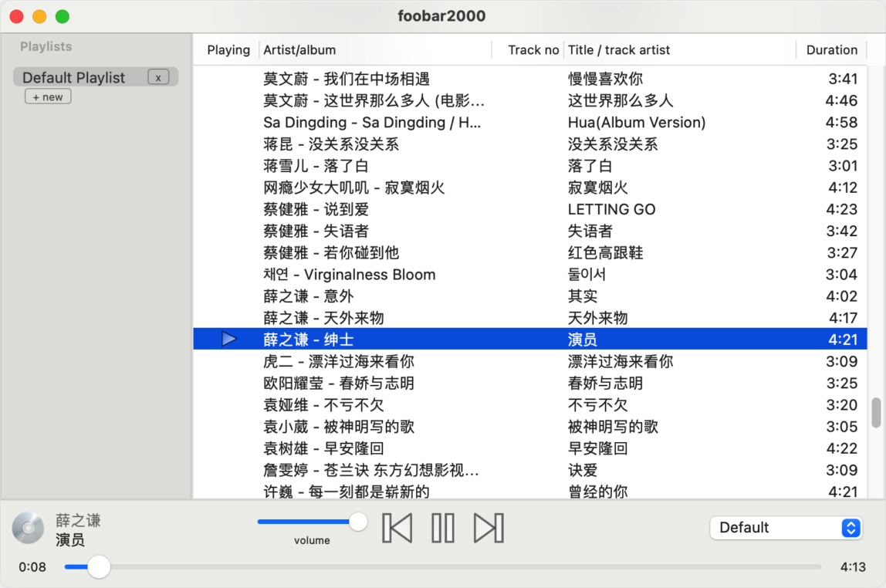This screenshot has height=588, width=886.
Task: Select row 袁娅维 - 不亏不欠
Action: [530, 405]
